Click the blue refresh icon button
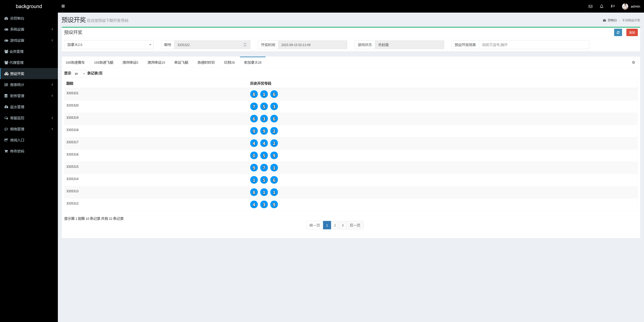This screenshot has width=644, height=322. pyautogui.click(x=618, y=33)
